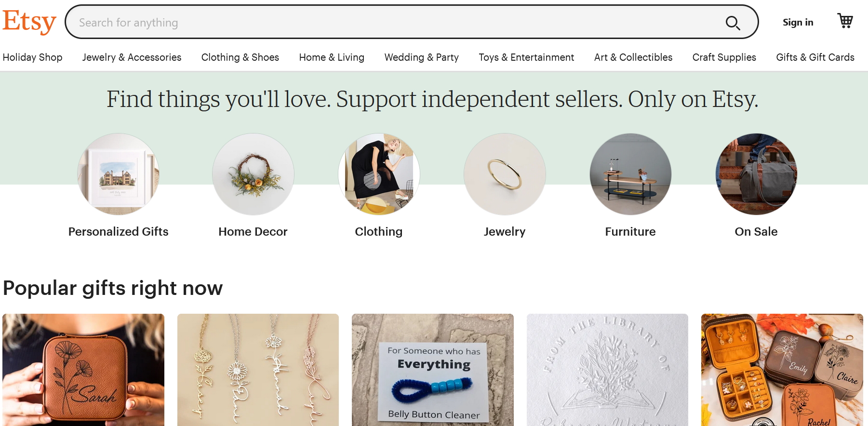Open the Holiday Shop menu

pyautogui.click(x=33, y=57)
